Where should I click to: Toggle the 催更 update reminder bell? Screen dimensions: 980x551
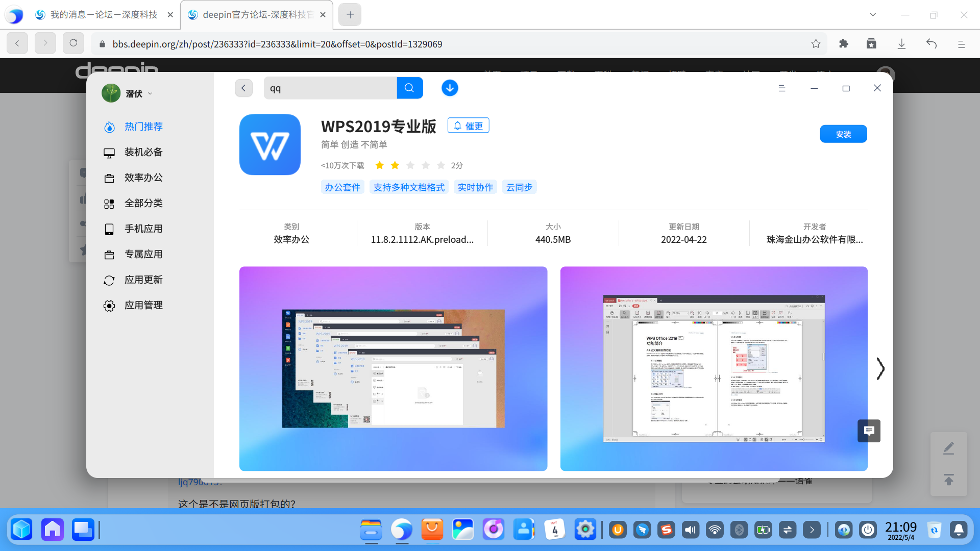tap(468, 126)
